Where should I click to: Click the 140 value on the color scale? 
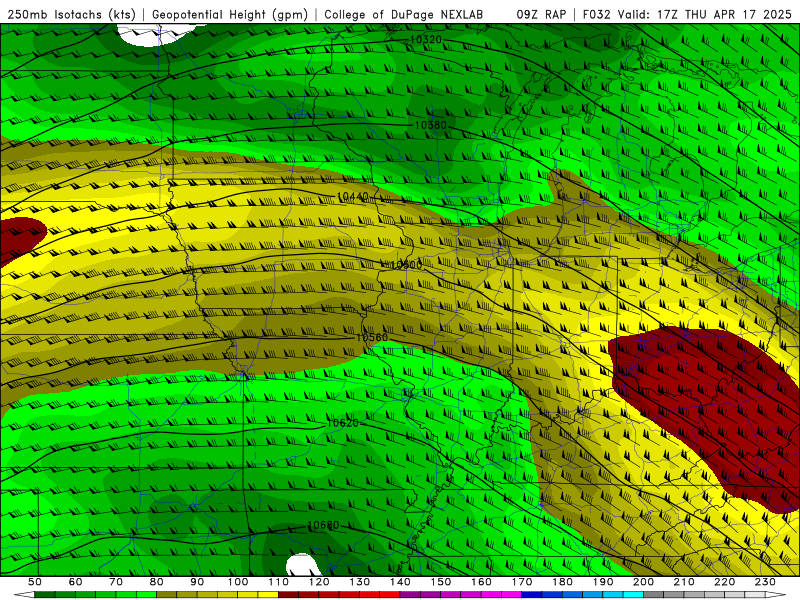pyautogui.click(x=401, y=582)
